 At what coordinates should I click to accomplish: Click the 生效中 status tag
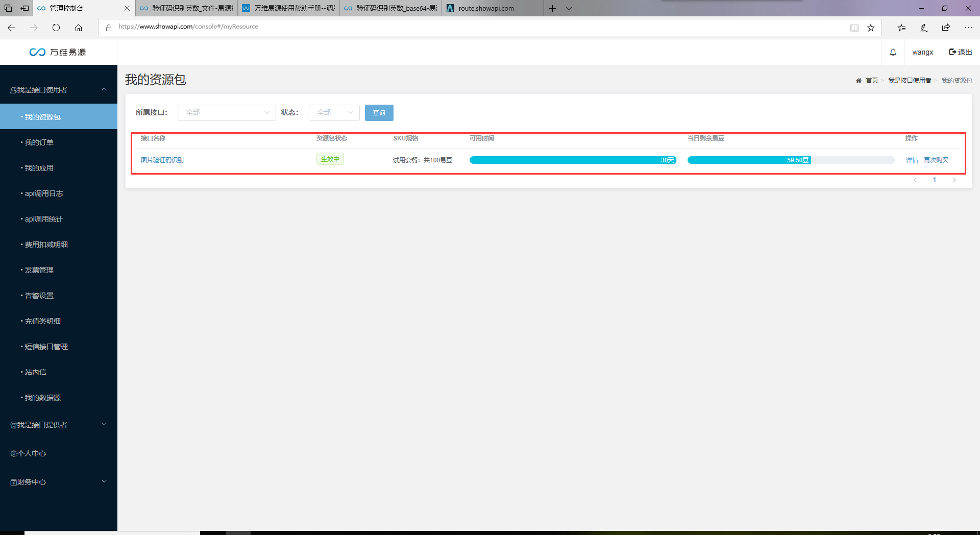tap(330, 159)
